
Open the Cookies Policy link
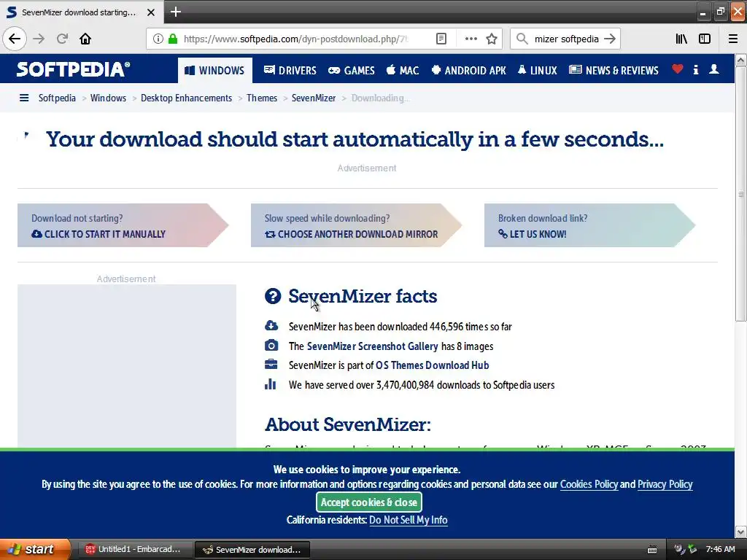(x=589, y=484)
